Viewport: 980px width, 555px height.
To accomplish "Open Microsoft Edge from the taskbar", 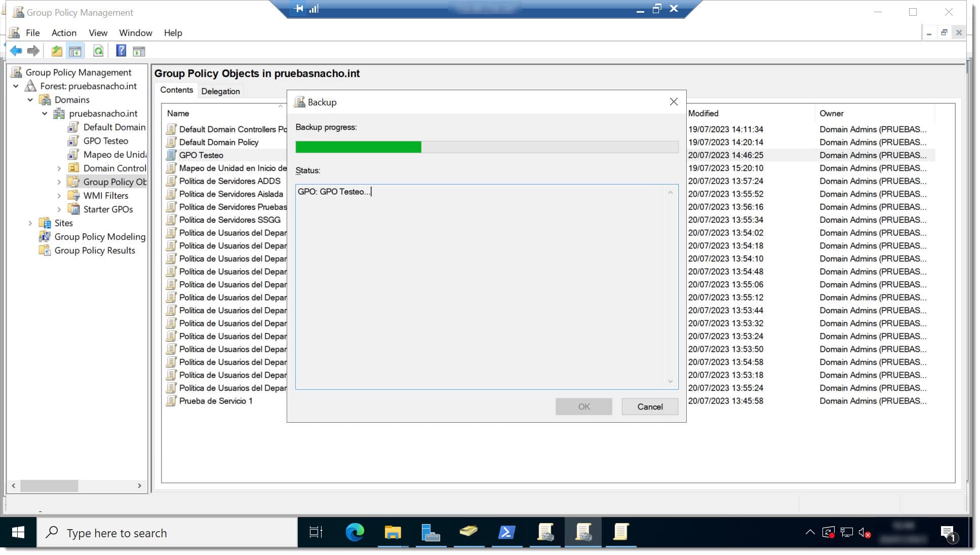I will coord(355,532).
